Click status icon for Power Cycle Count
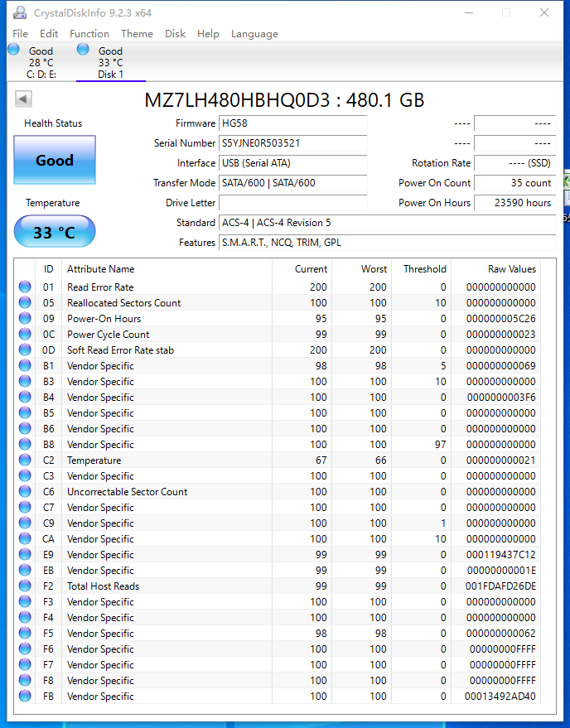570x728 pixels. tap(25, 335)
